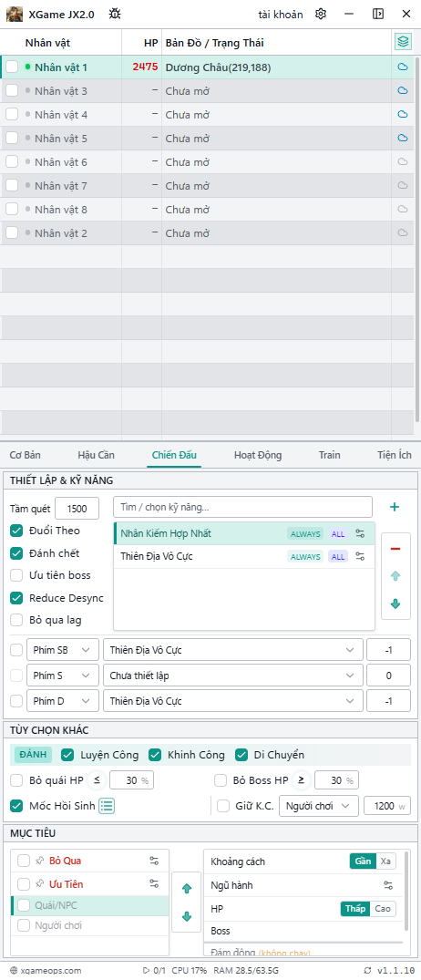Screen dimensions: 421x980
Task: Uncheck the Luyện Công option
Action: (x=67, y=755)
